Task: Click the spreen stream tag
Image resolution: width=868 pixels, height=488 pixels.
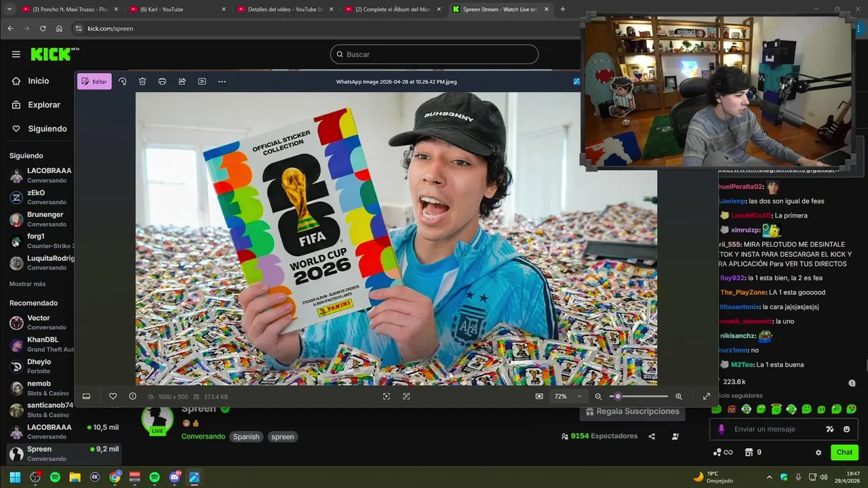Action: tap(283, 437)
